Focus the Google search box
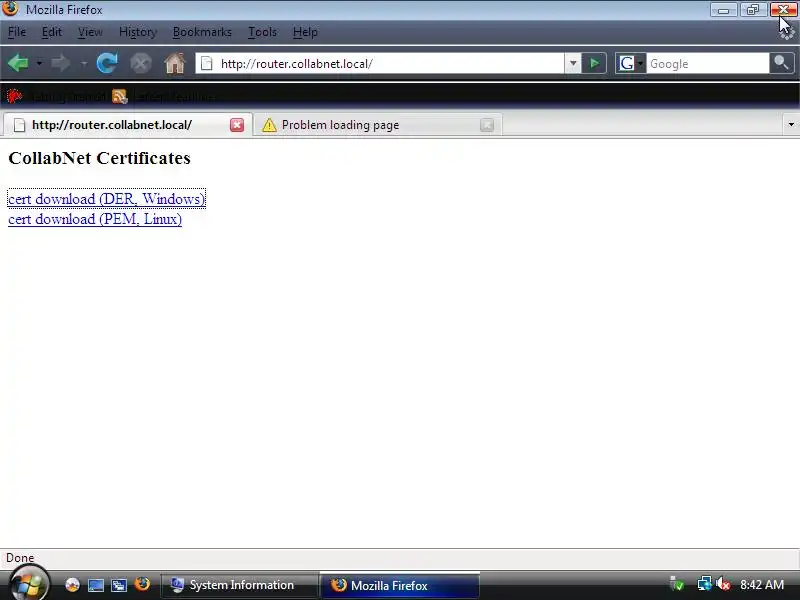Screen dimensions: 800x600 [x=708, y=63]
